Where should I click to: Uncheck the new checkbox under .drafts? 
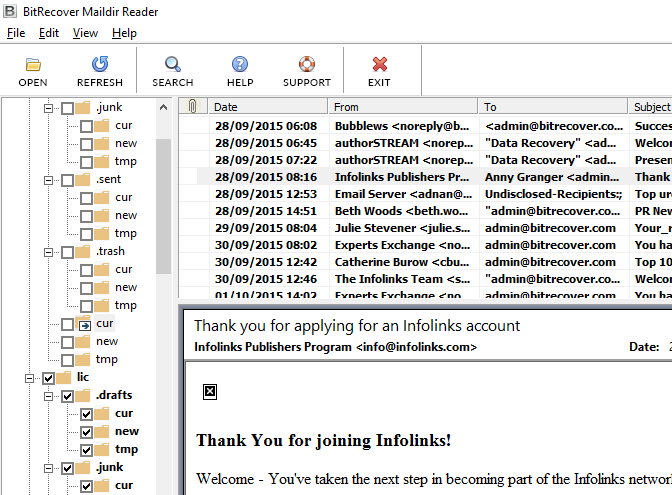pyautogui.click(x=86, y=432)
